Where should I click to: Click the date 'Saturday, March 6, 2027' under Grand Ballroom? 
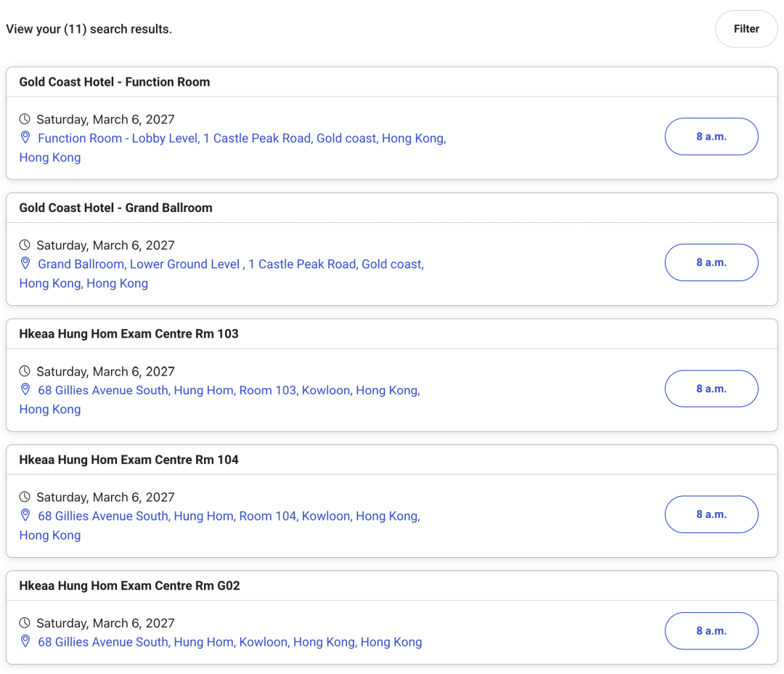click(x=105, y=245)
